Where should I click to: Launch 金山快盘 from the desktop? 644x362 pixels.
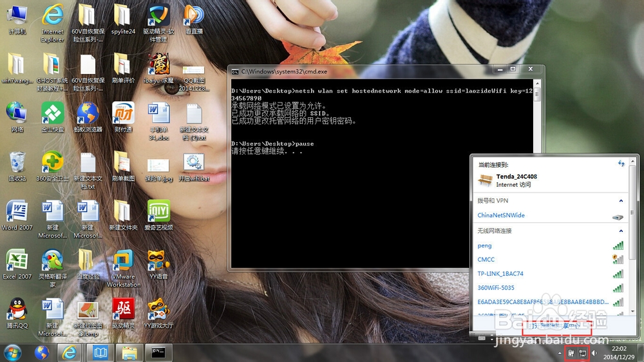click(x=53, y=117)
